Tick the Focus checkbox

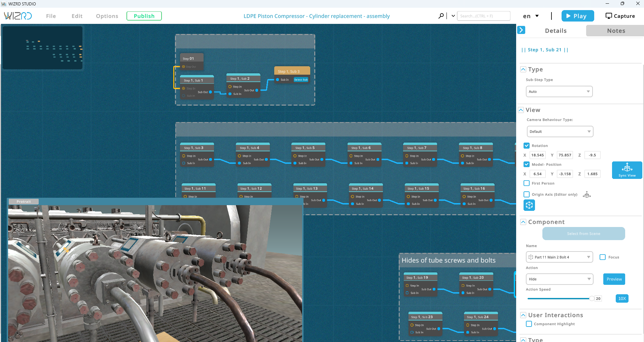[603, 257]
